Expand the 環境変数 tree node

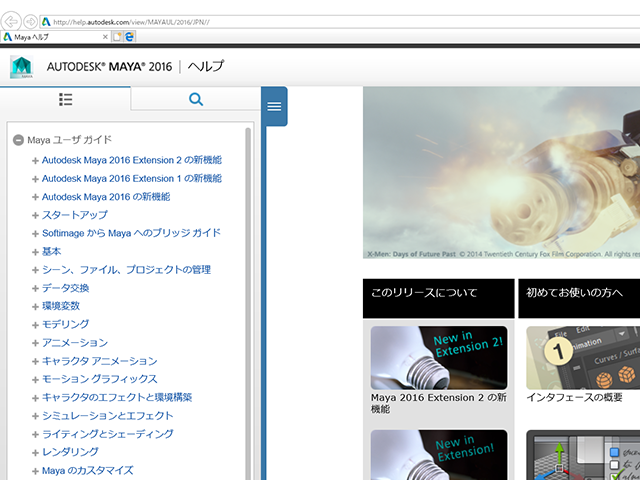[x=35, y=307]
